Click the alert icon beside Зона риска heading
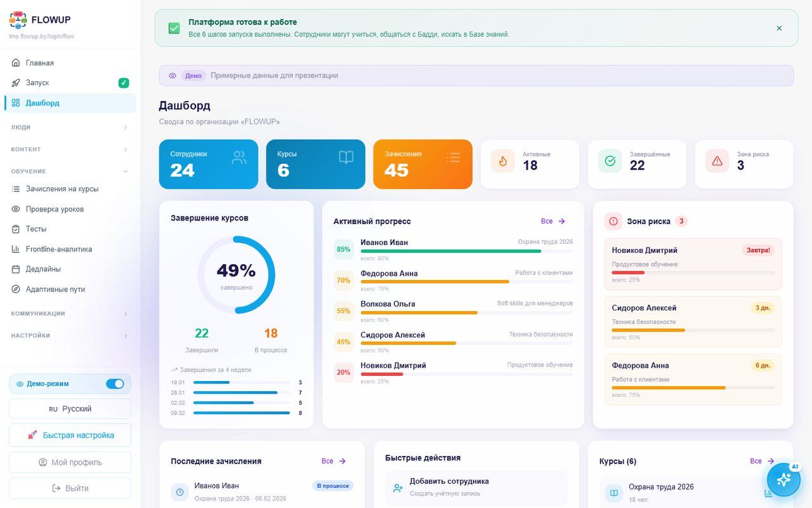 (613, 221)
